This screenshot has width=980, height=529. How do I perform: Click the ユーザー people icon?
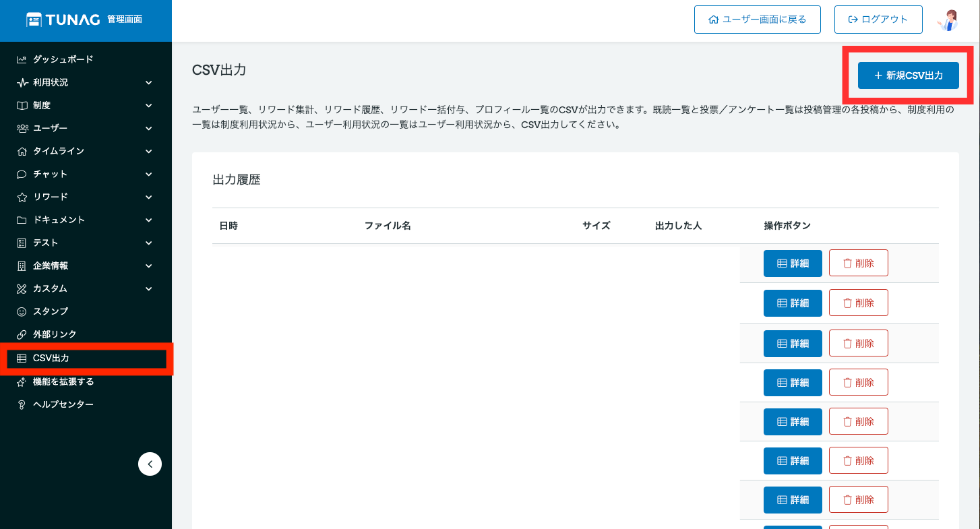(x=22, y=128)
